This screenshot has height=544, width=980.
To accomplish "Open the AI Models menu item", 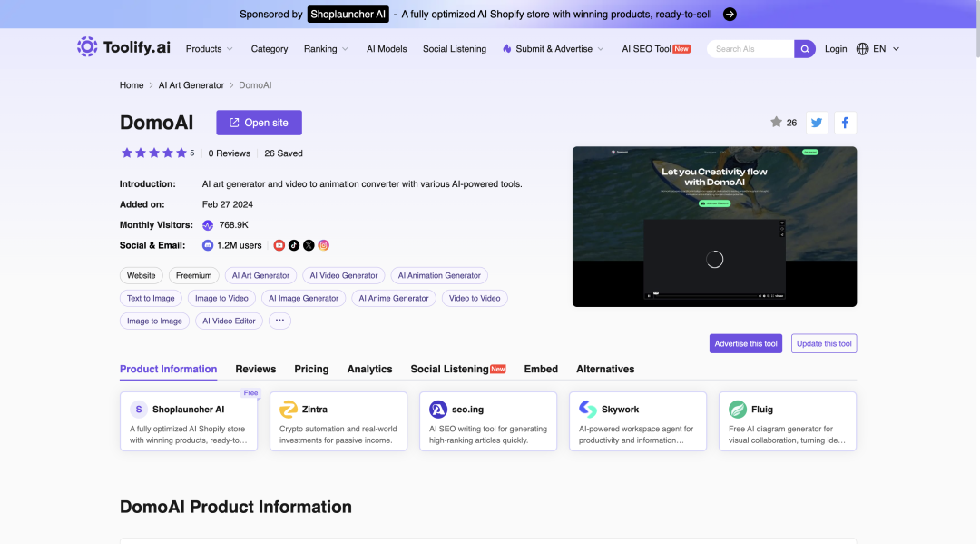I will 387,49.
